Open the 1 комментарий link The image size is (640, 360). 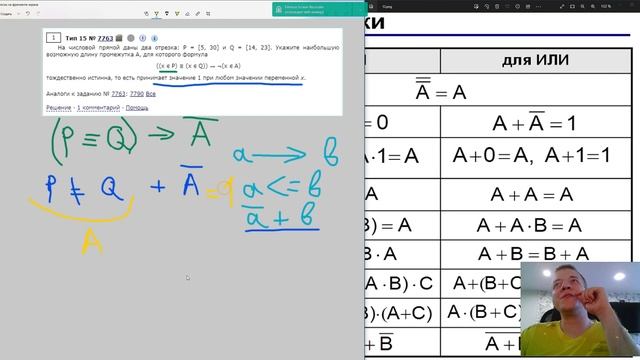[98, 108]
